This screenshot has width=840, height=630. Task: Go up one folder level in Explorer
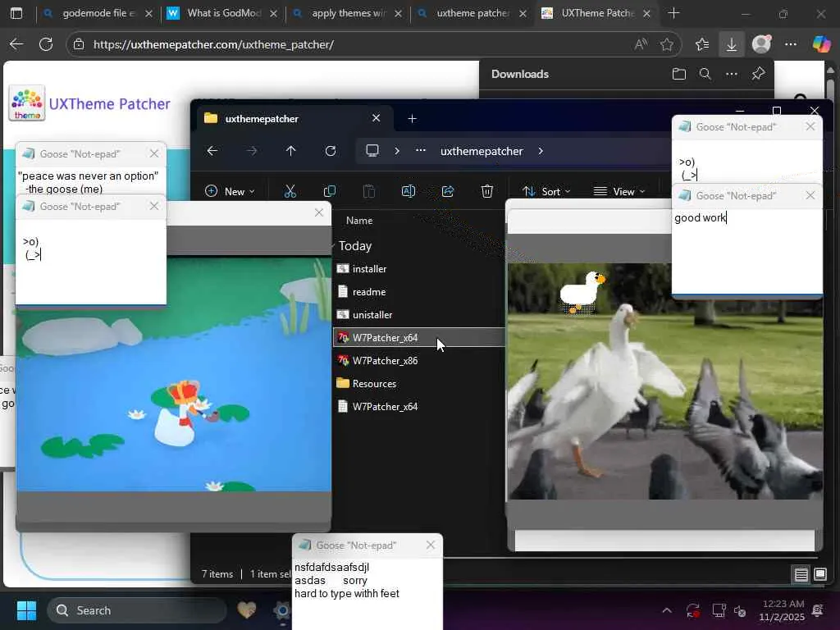[x=291, y=151]
